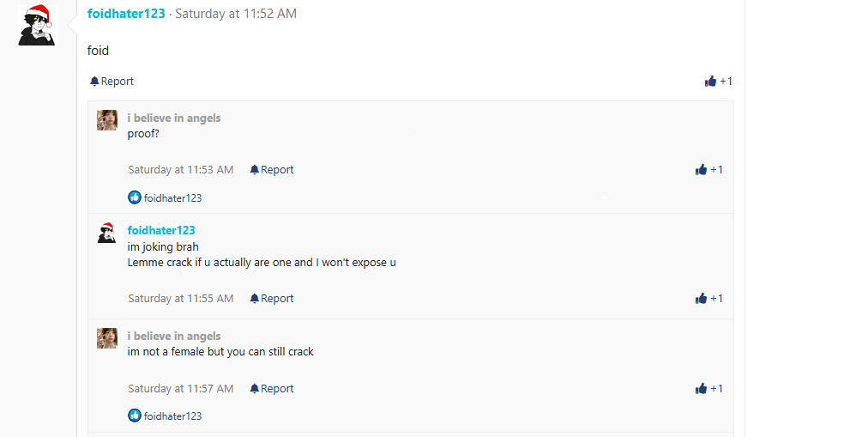Click the blue like-reaction icon under the last comment
868x437 pixels.
(x=135, y=416)
